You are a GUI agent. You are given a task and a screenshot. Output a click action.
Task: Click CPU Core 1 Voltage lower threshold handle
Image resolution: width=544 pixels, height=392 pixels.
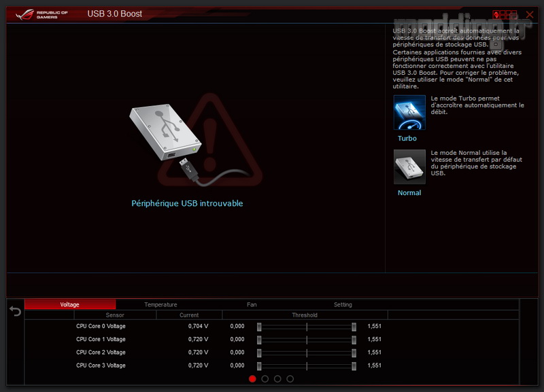(x=259, y=340)
